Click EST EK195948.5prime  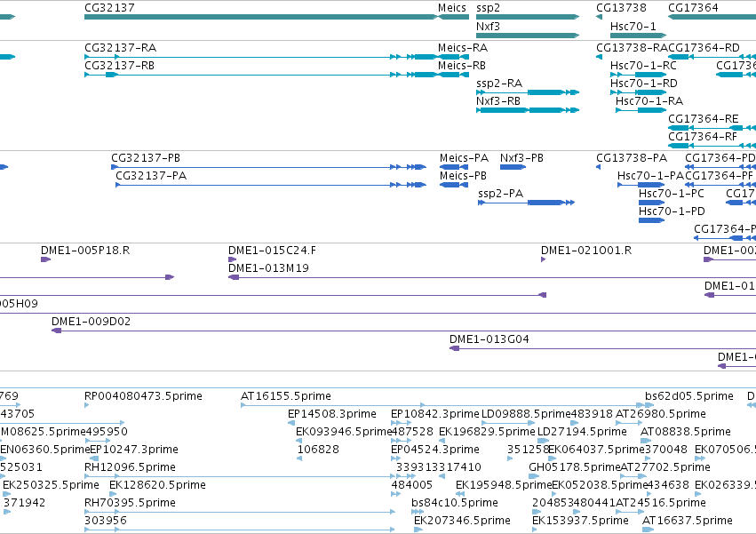coord(460,494)
